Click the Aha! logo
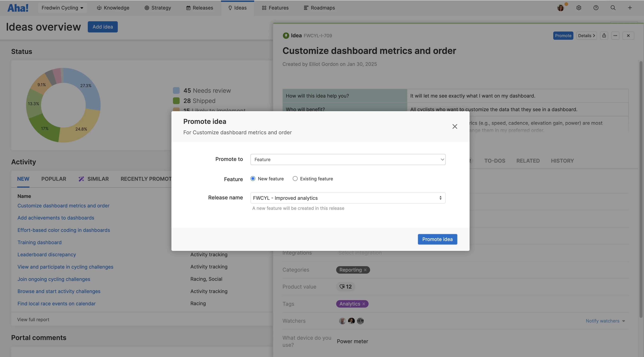This screenshot has width=644, height=357. (18, 8)
